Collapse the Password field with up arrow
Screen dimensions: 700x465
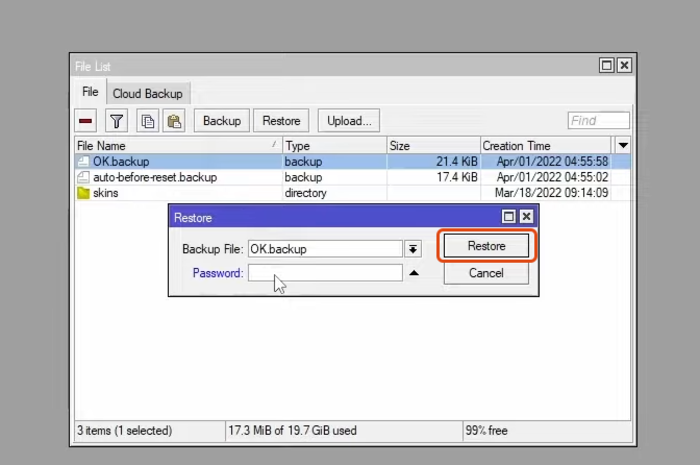(414, 273)
